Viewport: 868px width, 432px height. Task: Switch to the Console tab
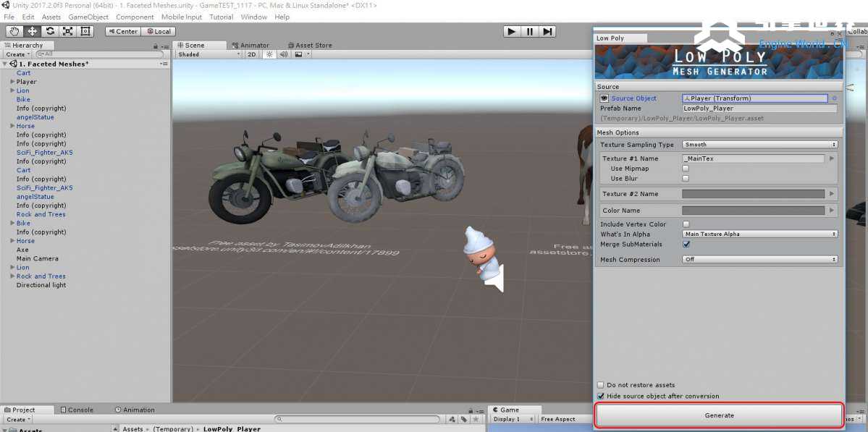coord(77,410)
